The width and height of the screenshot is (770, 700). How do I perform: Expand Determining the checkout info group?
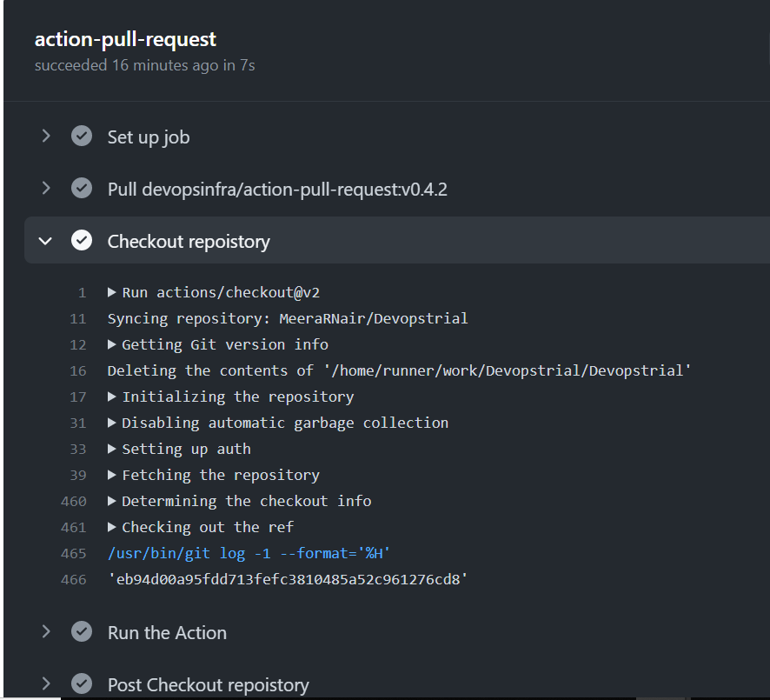pyautogui.click(x=112, y=501)
